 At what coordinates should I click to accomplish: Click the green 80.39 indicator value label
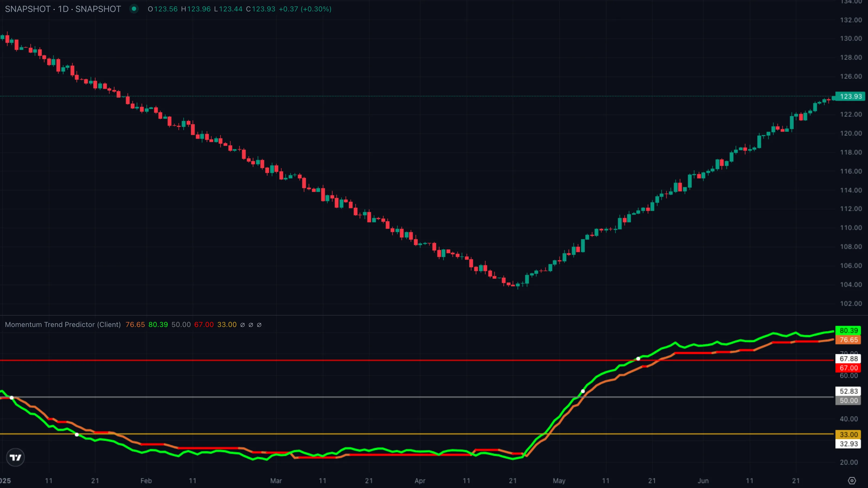tap(848, 330)
